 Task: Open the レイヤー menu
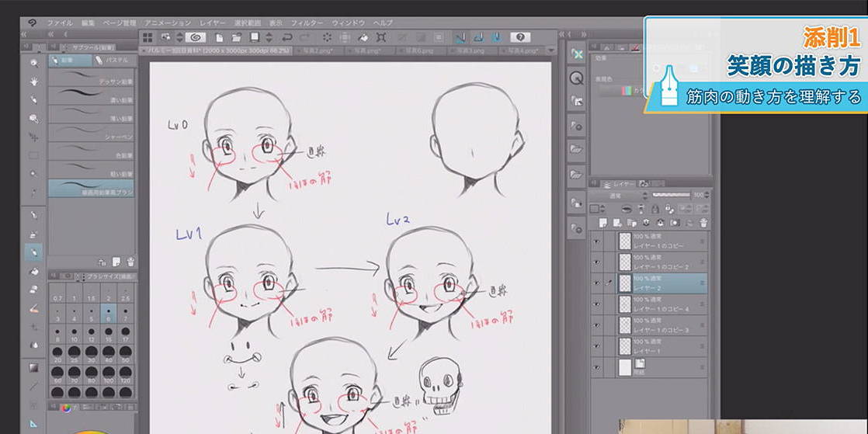tap(212, 23)
